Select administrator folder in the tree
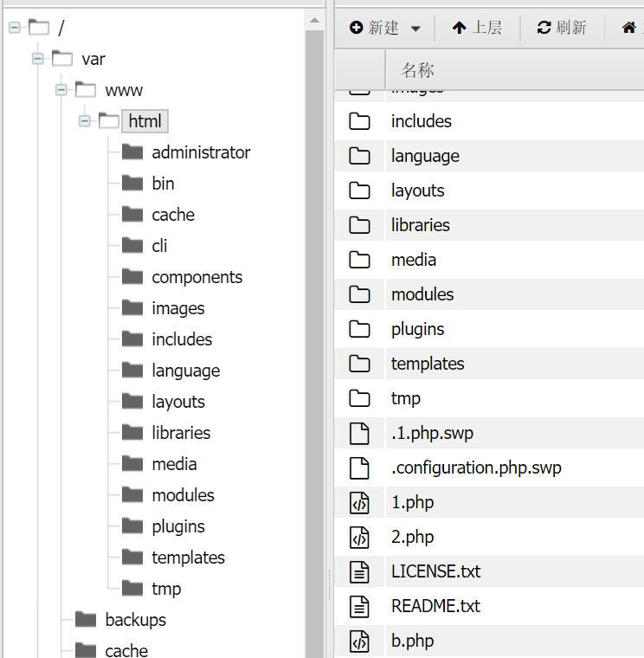This screenshot has height=658, width=644. 201,152
